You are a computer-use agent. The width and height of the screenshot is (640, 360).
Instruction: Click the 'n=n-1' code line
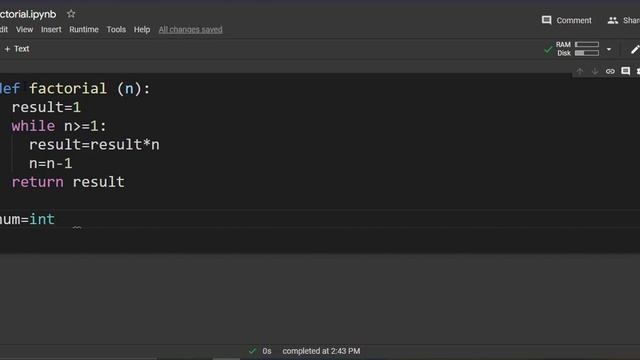tap(51, 163)
